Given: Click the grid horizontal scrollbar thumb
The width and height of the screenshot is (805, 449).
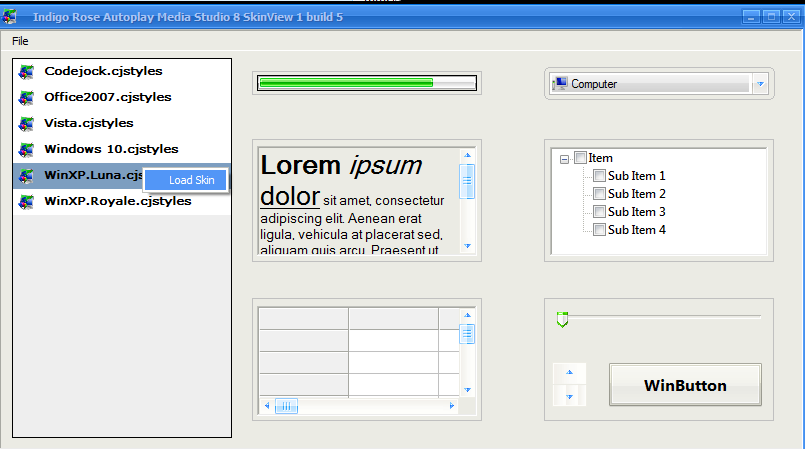Looking at the screenshot, I should [286, 406].
